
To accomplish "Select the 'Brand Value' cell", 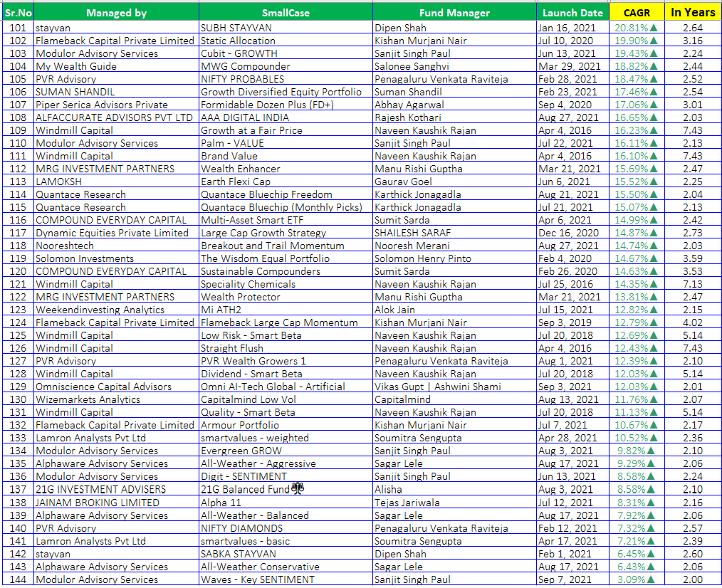I will 286,156.
